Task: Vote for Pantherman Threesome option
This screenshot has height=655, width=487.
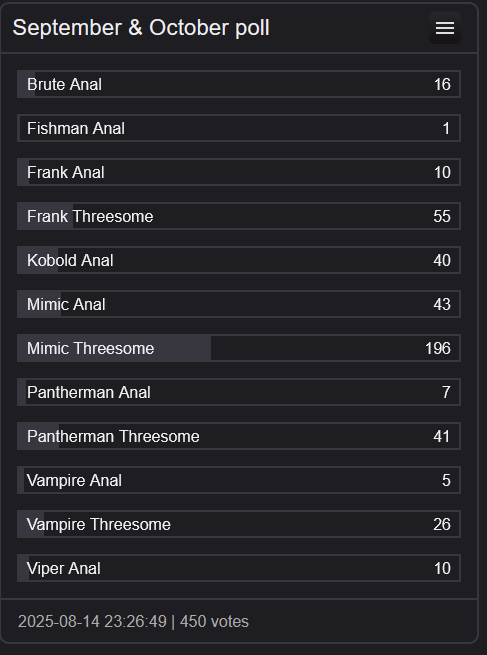Action: click(239, 436)
